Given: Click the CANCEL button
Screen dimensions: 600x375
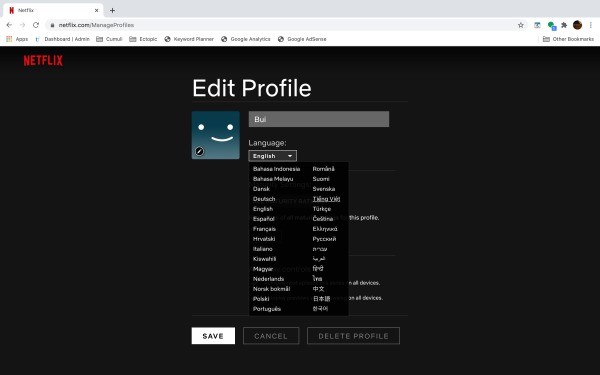Looking at the screenshot, I should click(x=271, y=336).
